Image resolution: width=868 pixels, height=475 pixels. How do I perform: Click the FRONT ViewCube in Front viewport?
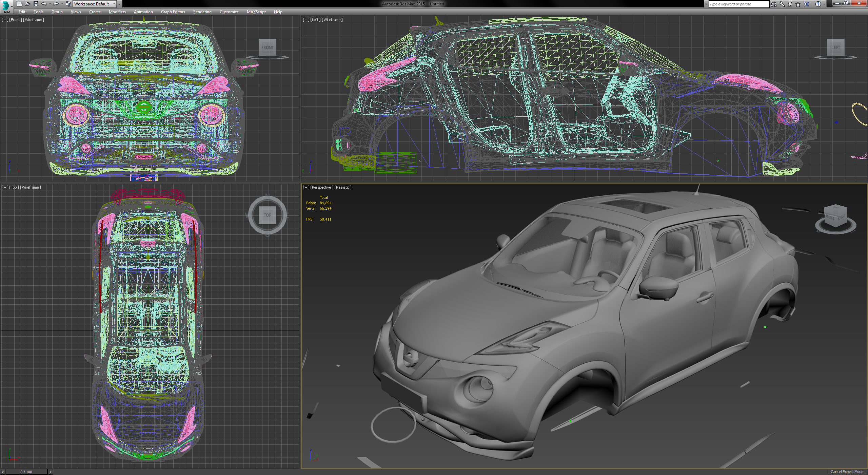(x=268, y=47)
